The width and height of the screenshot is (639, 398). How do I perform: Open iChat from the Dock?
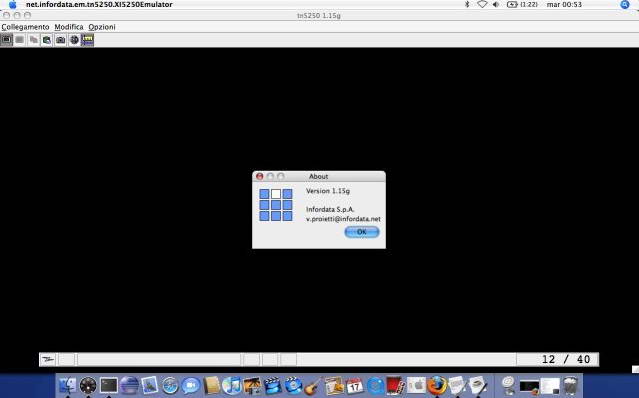(191, 385)
